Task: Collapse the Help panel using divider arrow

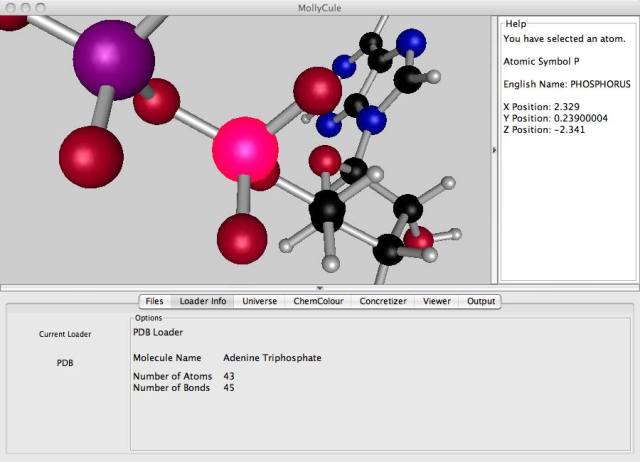Action: coord(495,150)
